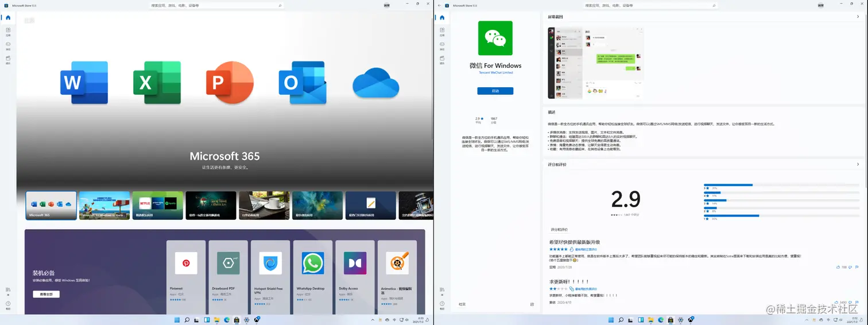This screenshot has width=868, height=325.
Task: Open the Dolby Access app card
Action: tap(355, 277)
